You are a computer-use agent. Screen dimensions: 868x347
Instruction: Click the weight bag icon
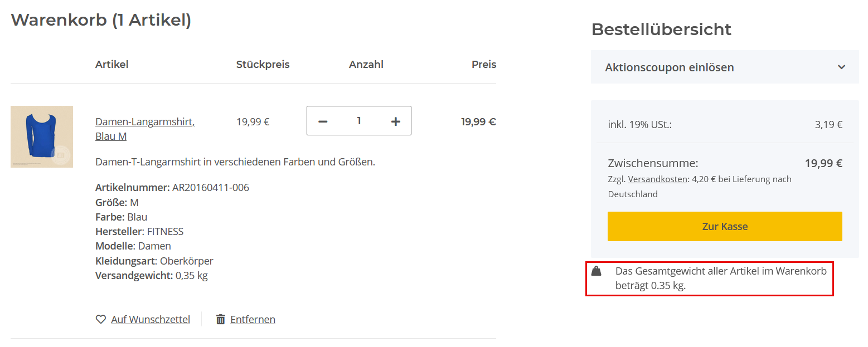(597, 271)
